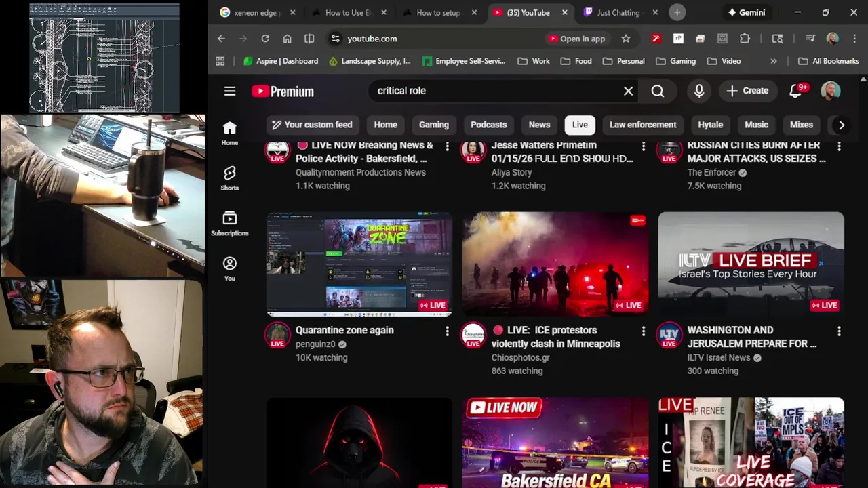Image resolution: width=868 pixels, height=488 pixels.
Task: Play the ICE protestors night thumbnail
Action: point(555,264)
